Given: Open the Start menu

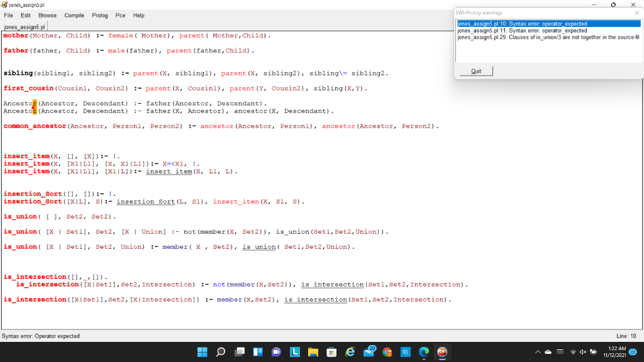Looking at the screenshot, I should point(203,352).
